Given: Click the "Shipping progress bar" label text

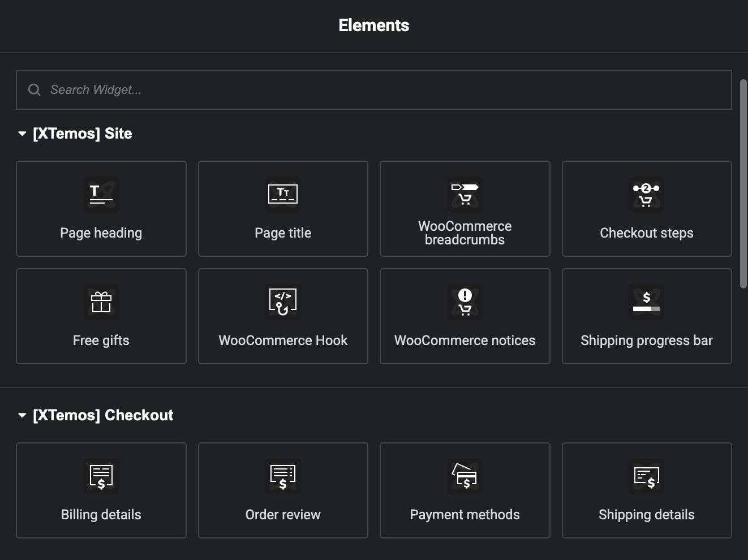Looking at the screenshot, I should [x=647, y=341].
